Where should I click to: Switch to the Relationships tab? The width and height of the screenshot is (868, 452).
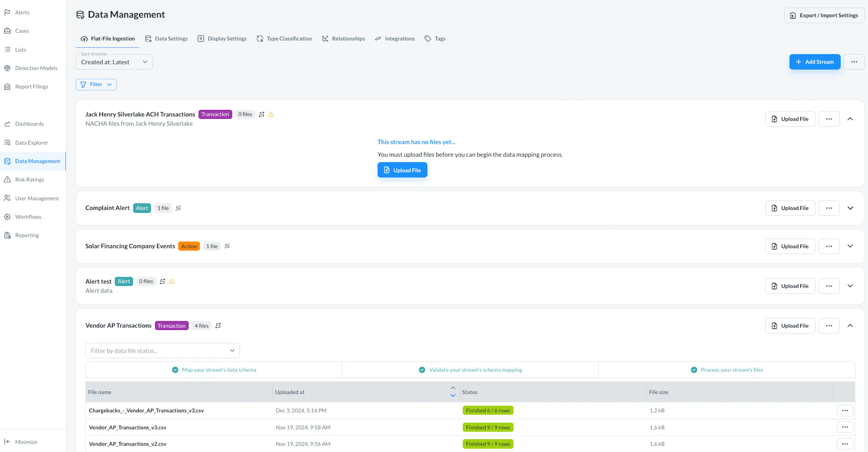click(343, 39)
